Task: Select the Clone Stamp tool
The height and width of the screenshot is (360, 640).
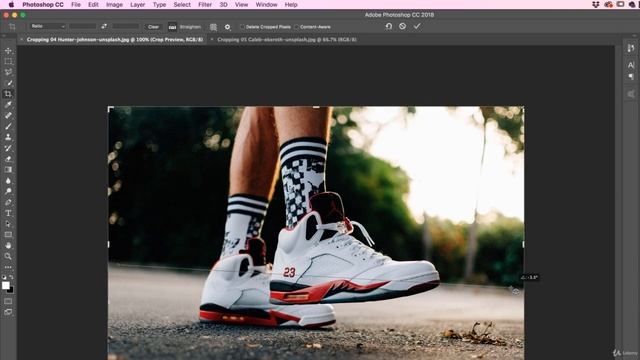Action: click(x=8, y=137)
